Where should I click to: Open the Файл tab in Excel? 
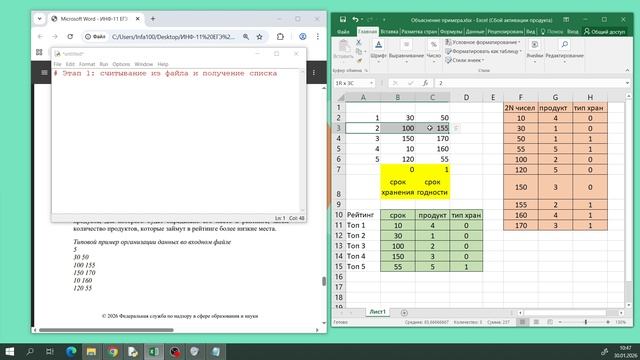(x=343, y=31)
